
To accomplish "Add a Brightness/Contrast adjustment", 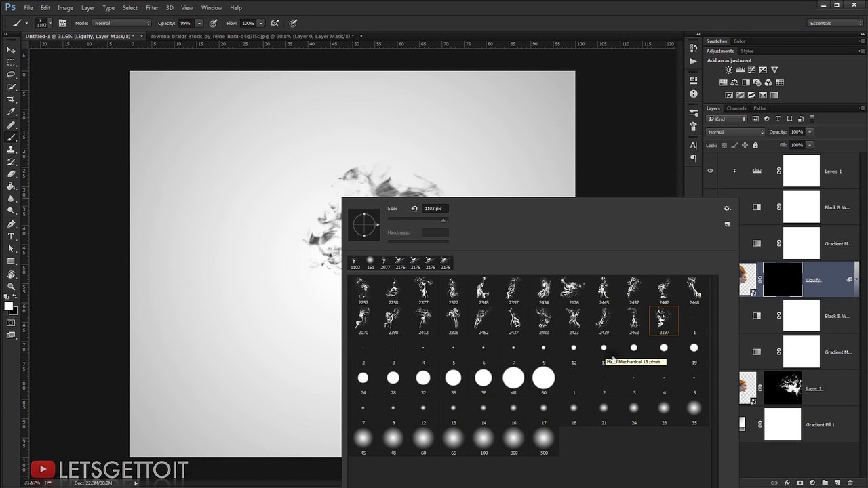I will click(728, 70).
